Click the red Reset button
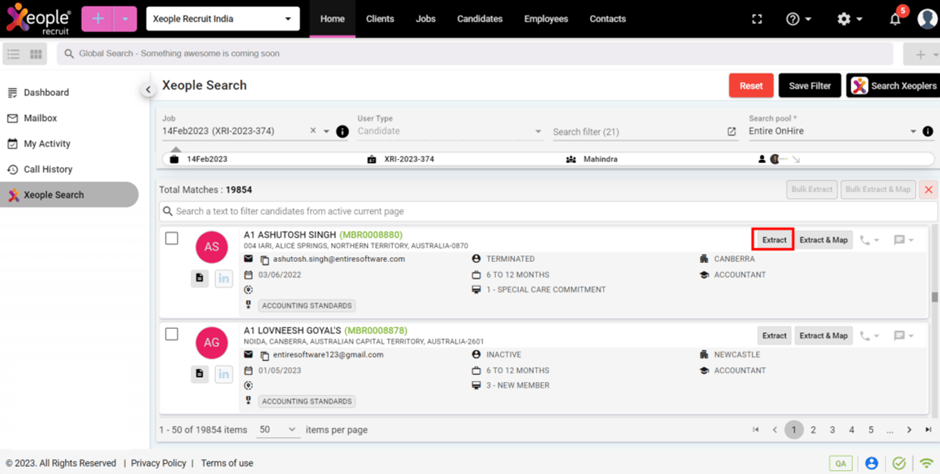This screenshot has width=940, height=474. click(x=751, y=86)
